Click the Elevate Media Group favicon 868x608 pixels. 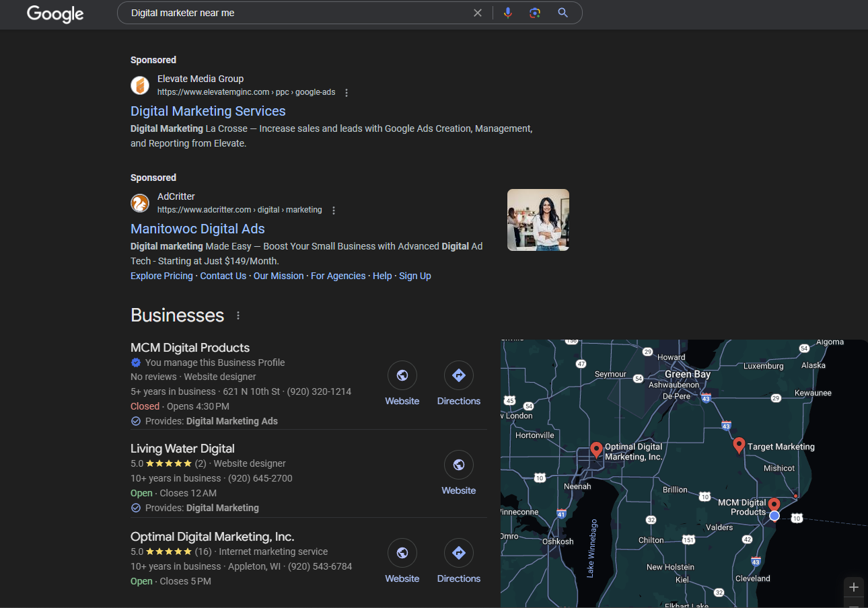pos(140,85)
